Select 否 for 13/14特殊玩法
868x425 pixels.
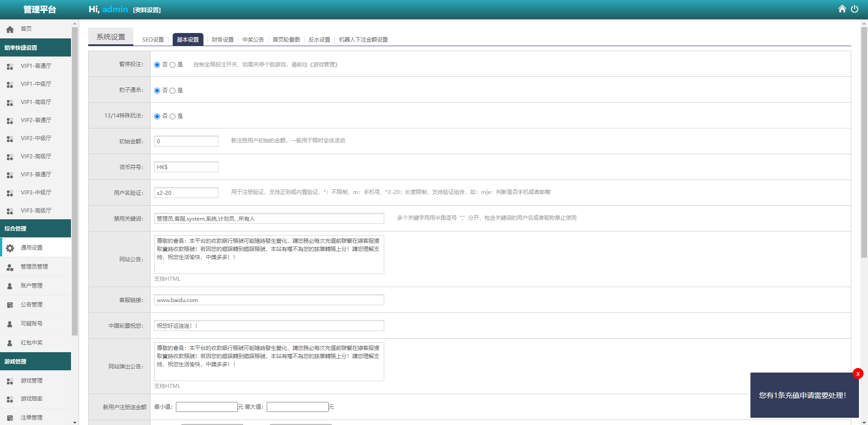pos(157,117)
